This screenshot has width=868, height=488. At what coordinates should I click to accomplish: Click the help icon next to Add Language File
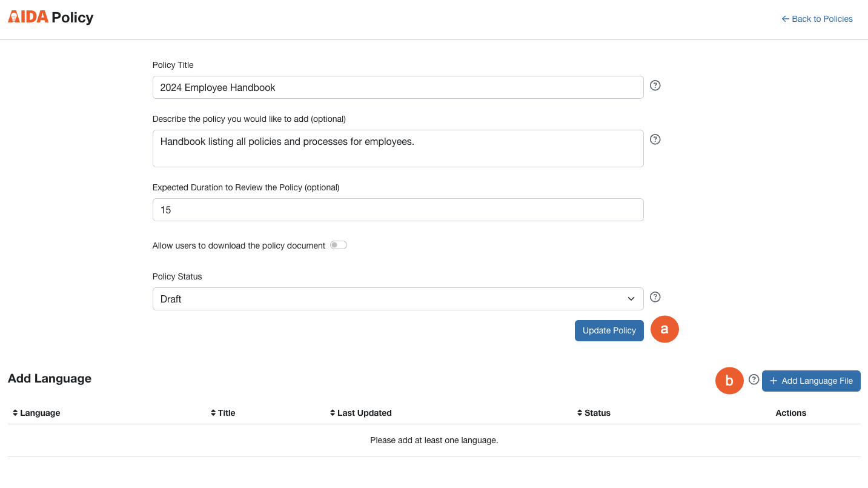[x=754, y=379]
